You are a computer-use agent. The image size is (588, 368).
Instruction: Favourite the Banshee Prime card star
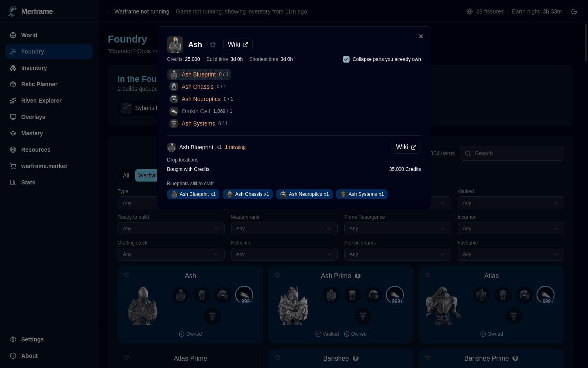(428, 357)
